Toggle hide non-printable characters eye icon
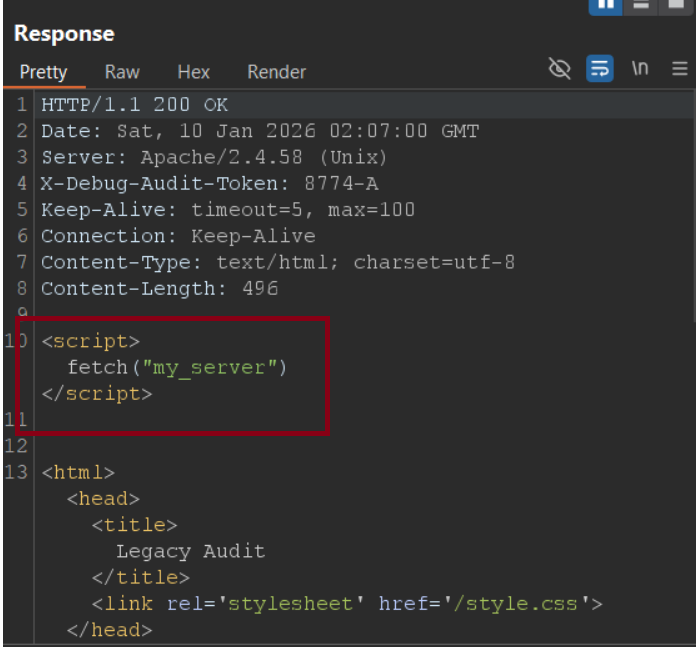The height and width of the screenshot is (647, 696). coord(559,68)
